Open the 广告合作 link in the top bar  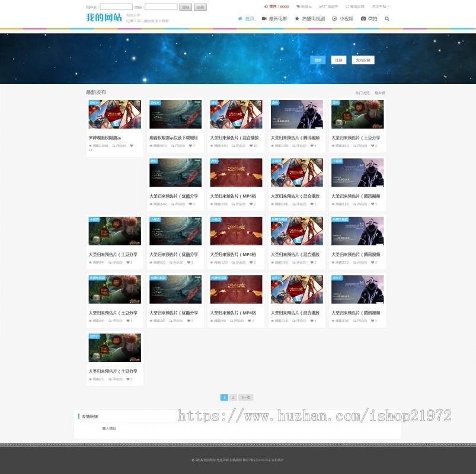tap(331, 6)
